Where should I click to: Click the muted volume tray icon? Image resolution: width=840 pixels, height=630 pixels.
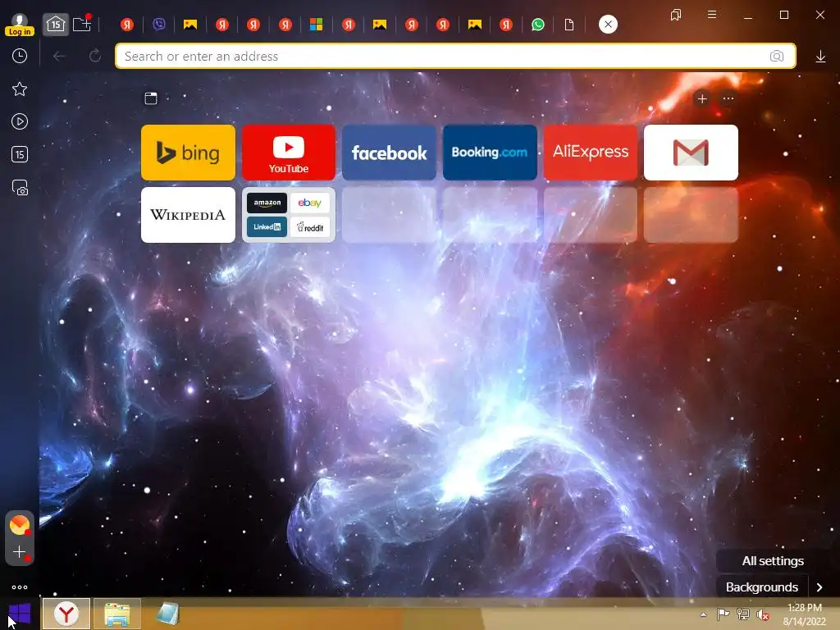click(x=762, y=615)
